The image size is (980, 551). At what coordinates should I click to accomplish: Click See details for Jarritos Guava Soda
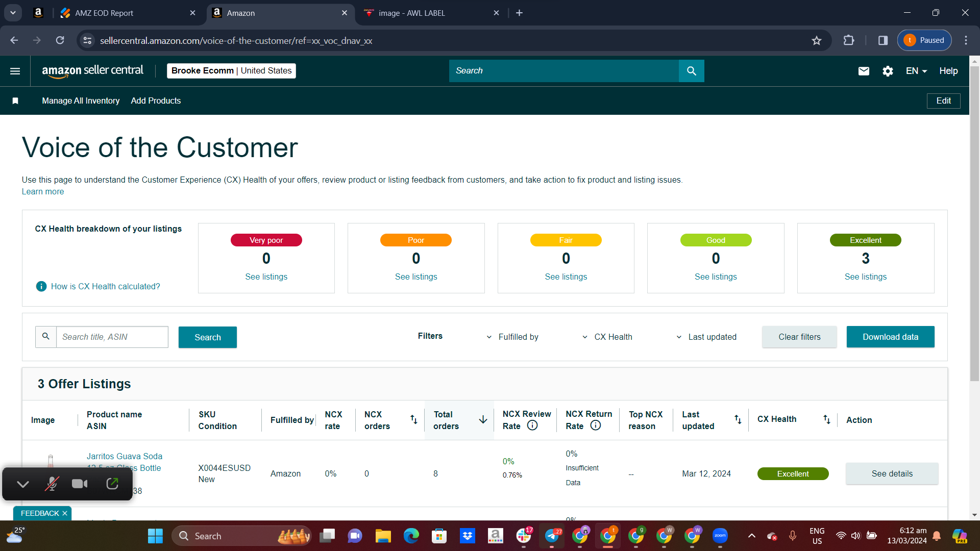(892, 473)
